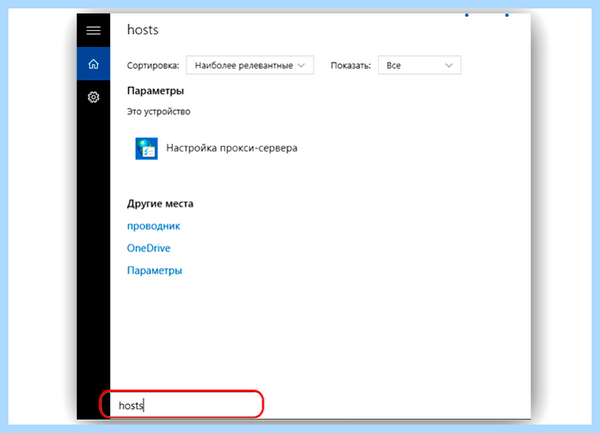Open the Все filter dropdown
This screenshot has width=600, height=433.
419,65
